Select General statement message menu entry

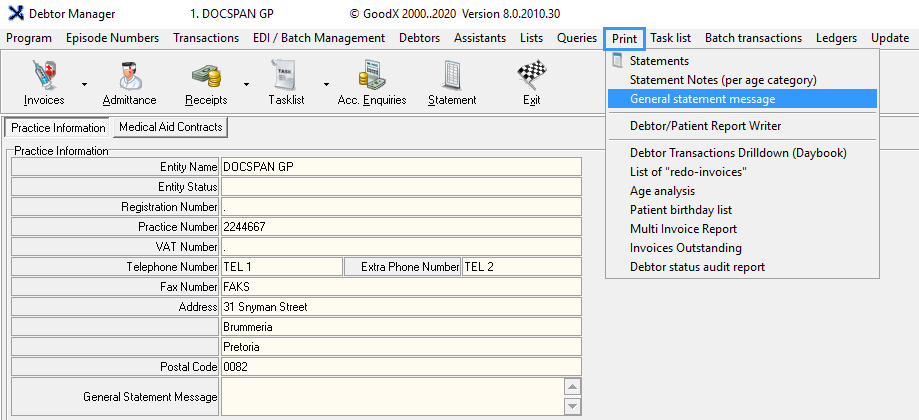tap(702, 99)
